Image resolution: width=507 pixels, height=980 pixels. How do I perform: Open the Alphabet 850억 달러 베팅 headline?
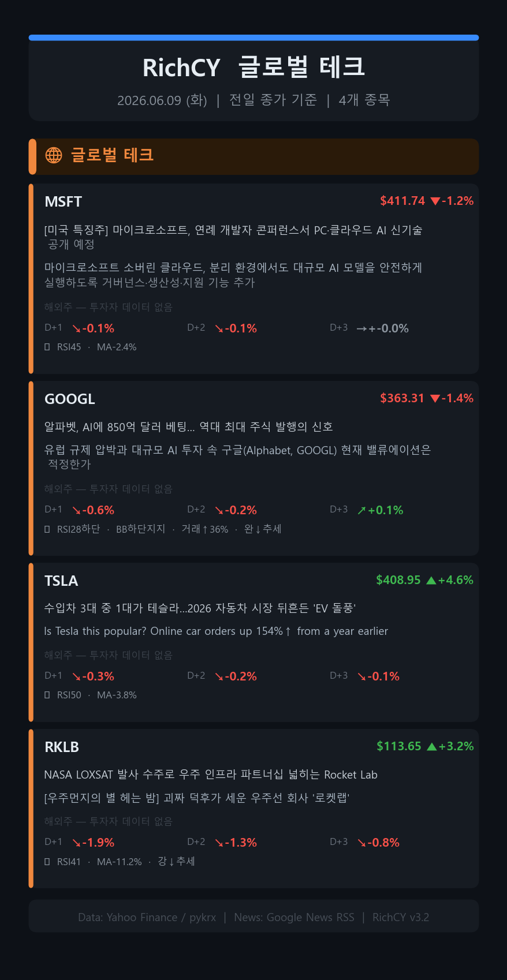pyautogui.click(x=189, y=427)
